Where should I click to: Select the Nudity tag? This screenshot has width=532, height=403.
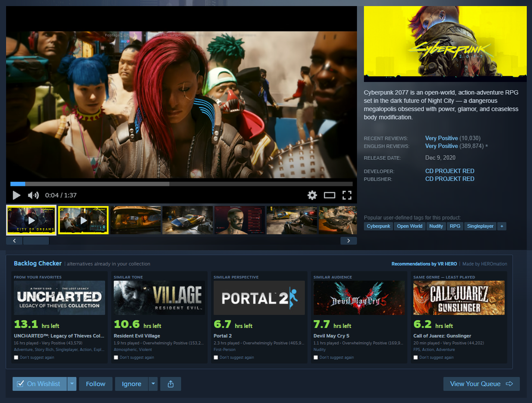click(436, 226)
